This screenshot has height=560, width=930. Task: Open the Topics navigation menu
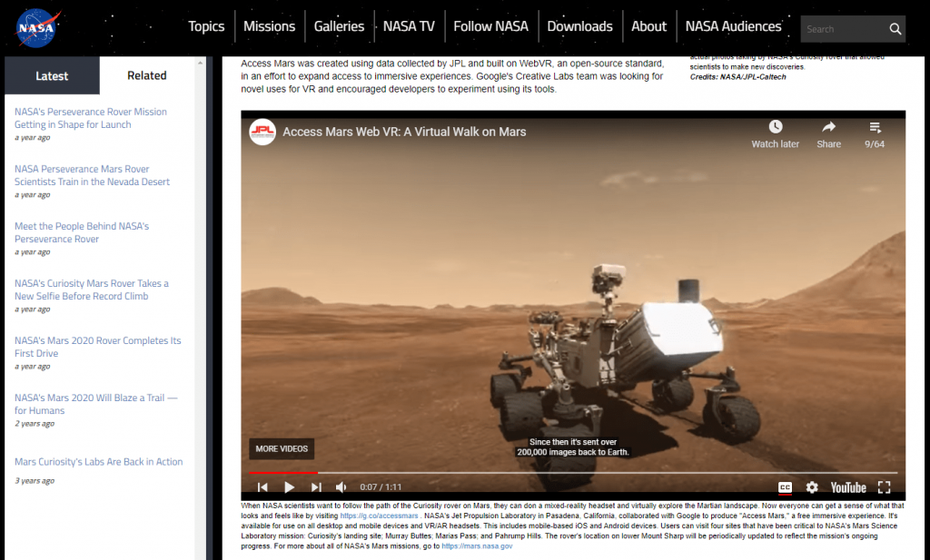click(206, 26)
